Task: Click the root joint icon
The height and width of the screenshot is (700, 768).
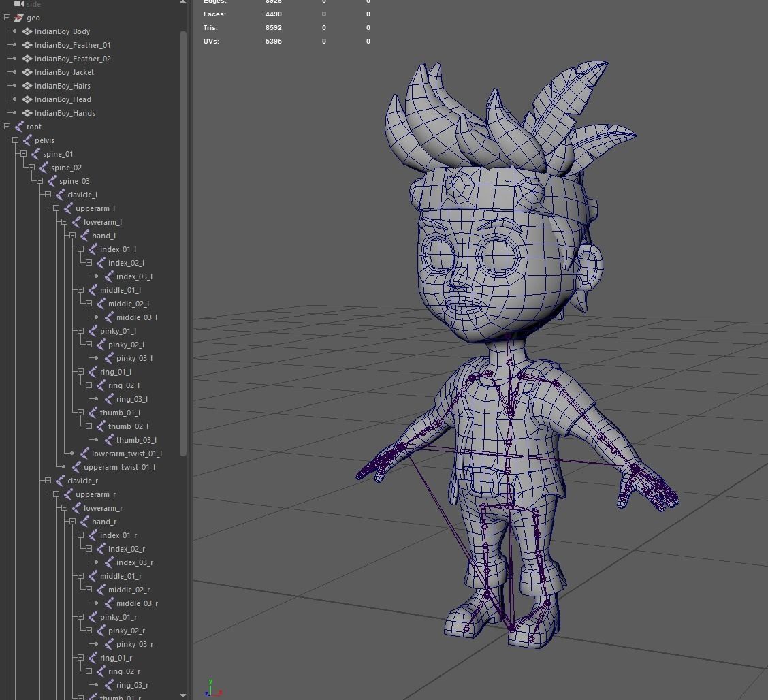Action: click(19, 127)
